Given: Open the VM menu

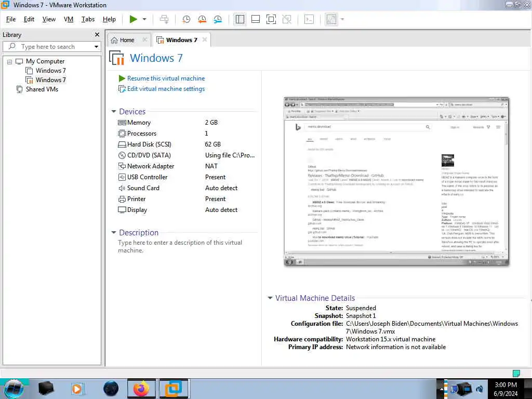Looking at the screenshot, I should click(x=69, y=19).
